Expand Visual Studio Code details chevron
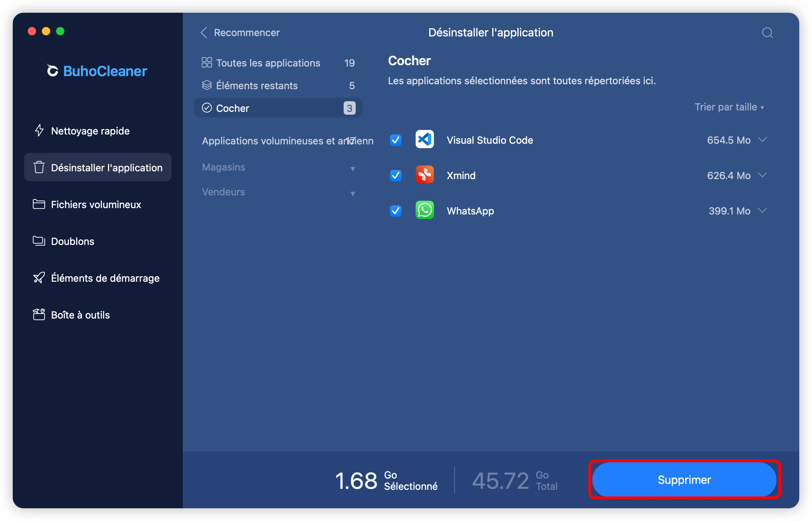This screenshot has width=812, height=521. pos(763,140)
